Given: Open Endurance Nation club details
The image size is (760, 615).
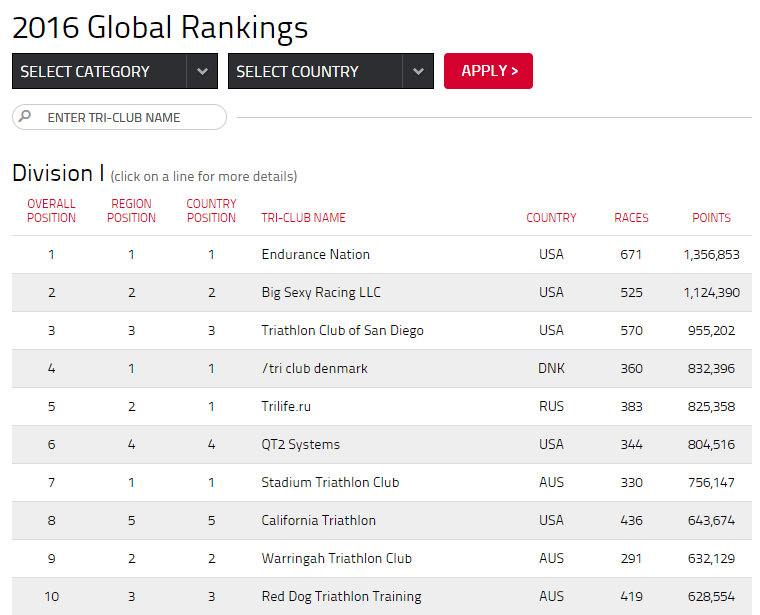Looking at the screenshot, I should [x=382, y=254].
